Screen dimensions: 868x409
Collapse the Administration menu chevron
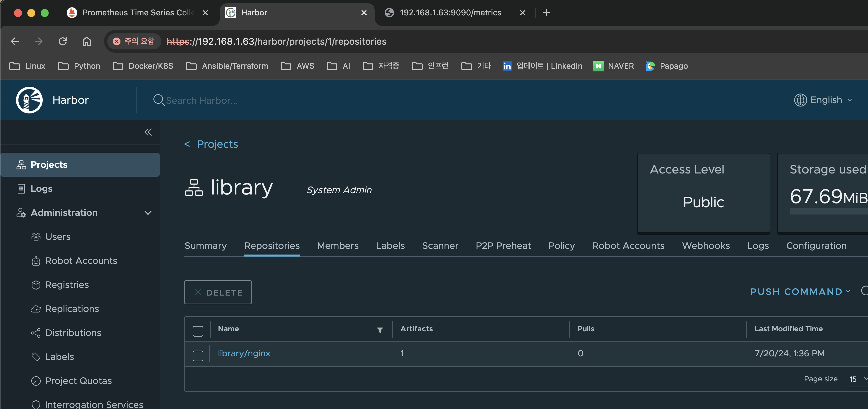pos(148,213)
